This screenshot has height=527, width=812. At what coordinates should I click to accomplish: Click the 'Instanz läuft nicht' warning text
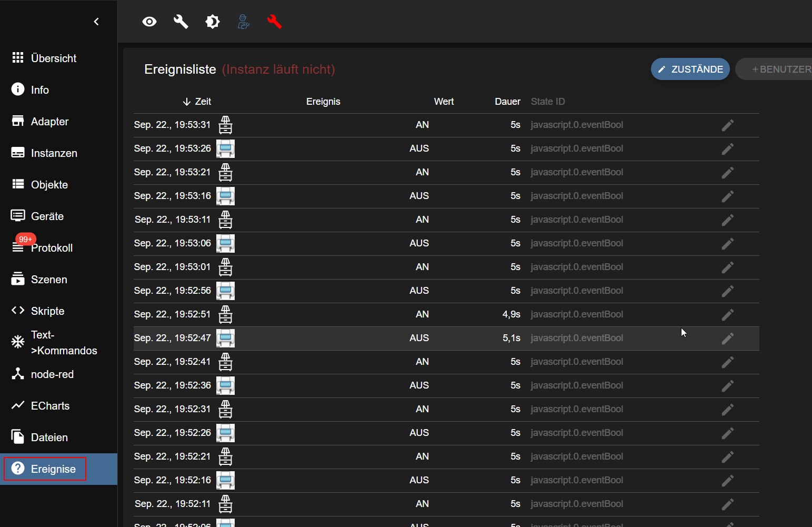point(278,69)
